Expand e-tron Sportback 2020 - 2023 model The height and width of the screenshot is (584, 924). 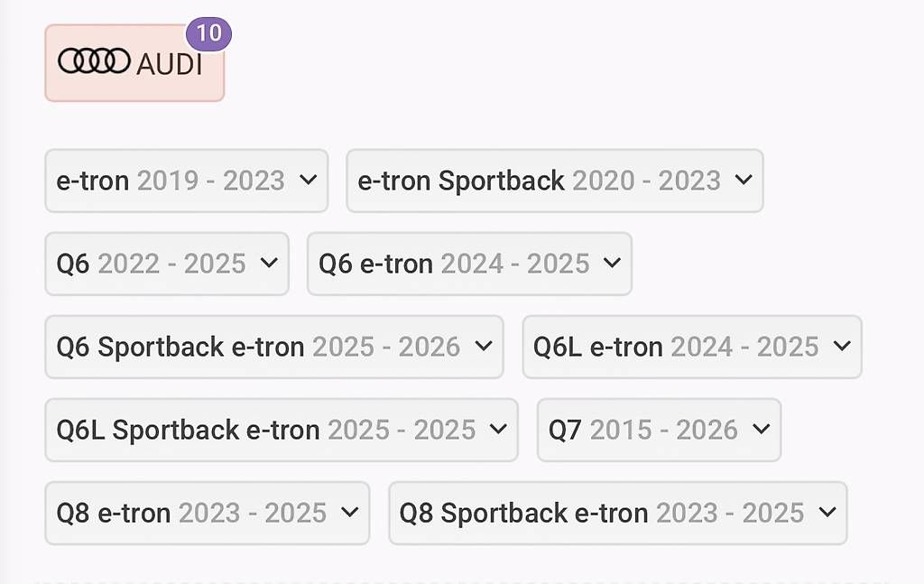click(x=554, y=181)
